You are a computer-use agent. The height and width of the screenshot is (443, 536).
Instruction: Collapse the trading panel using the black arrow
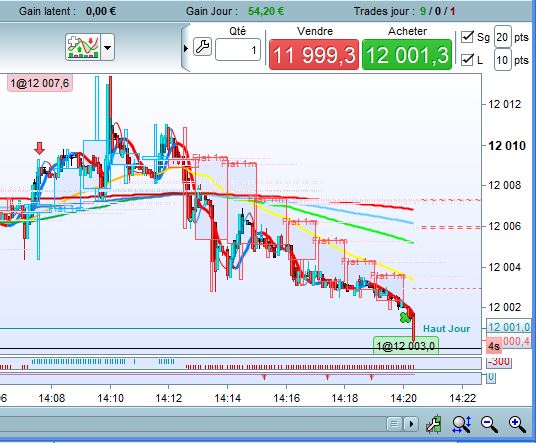pyautogui.click(x=186, y=48)
